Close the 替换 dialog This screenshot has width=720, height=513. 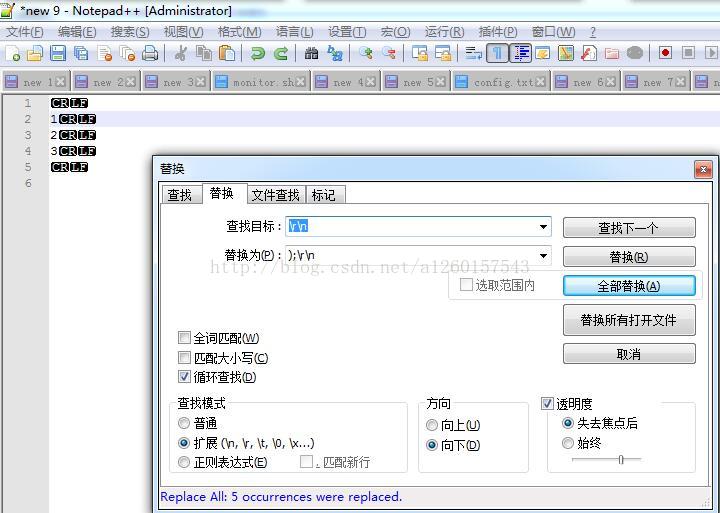click(x=703, y=169)
